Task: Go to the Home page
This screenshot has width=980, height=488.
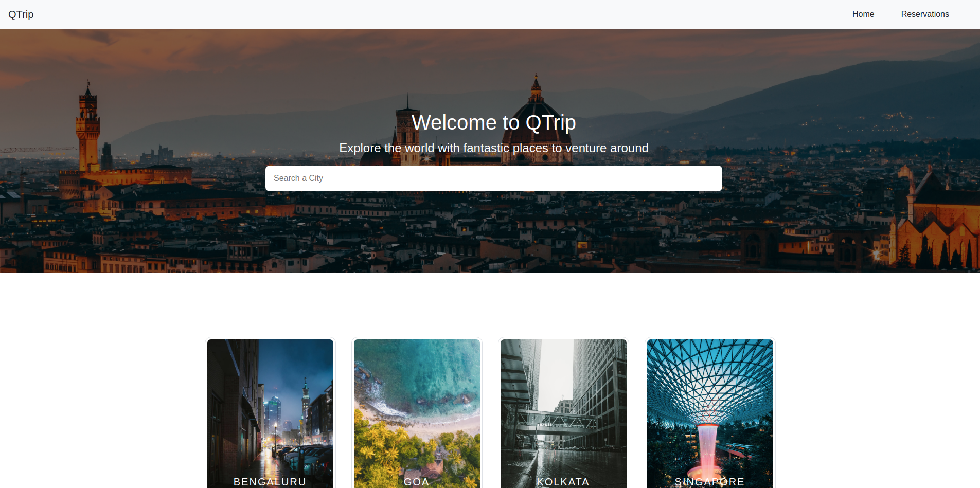Action: point(863,14)
